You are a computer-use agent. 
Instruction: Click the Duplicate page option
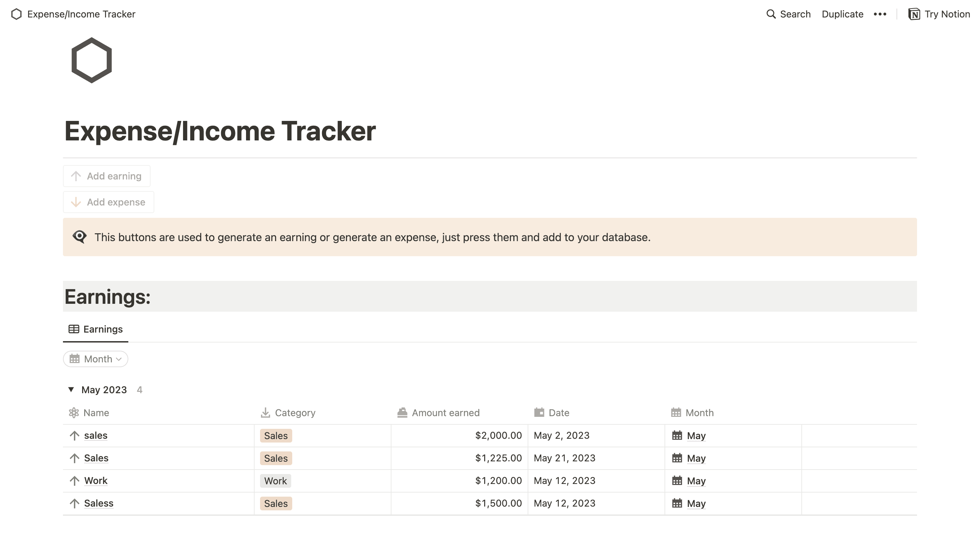tap(844, 14)
